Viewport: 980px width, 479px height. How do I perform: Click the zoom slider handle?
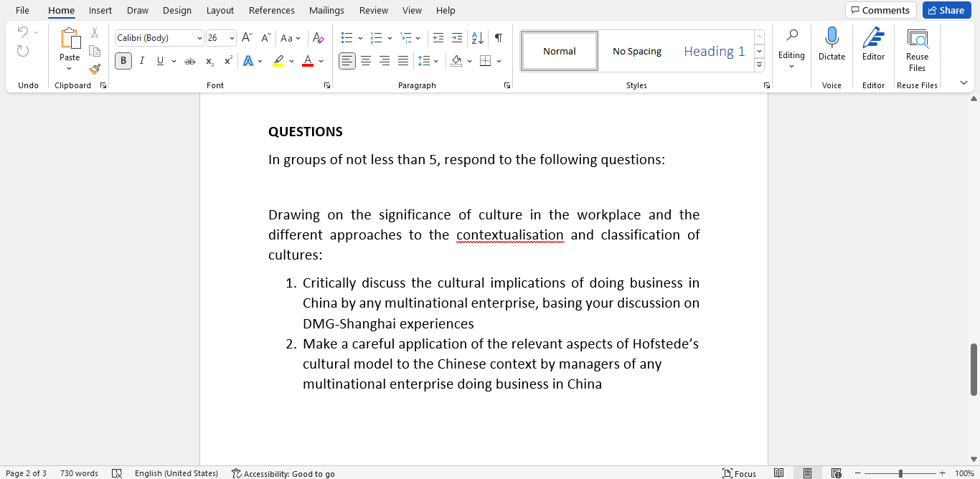900,473
